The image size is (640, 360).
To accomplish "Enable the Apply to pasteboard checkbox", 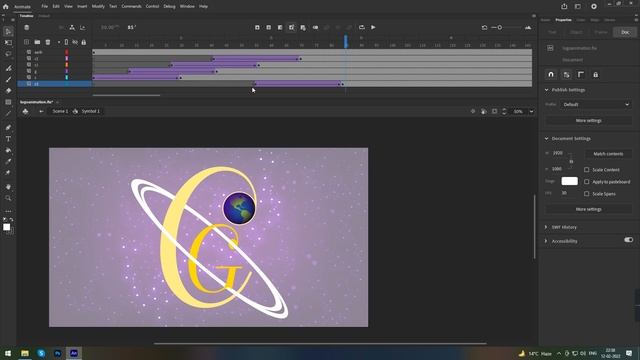I will point(587,182).
